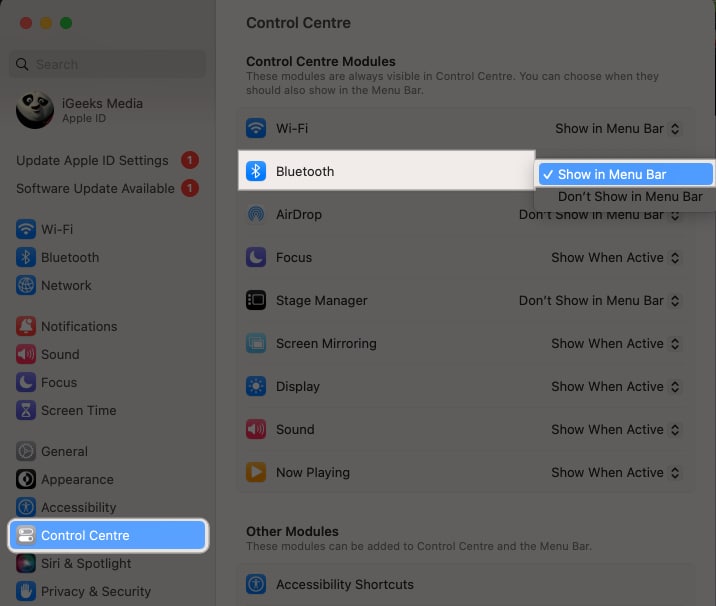This screenshot has height=606, width=716.
Task: Click the Appearance icon in sidebar
Action: (x=26, y=479)
